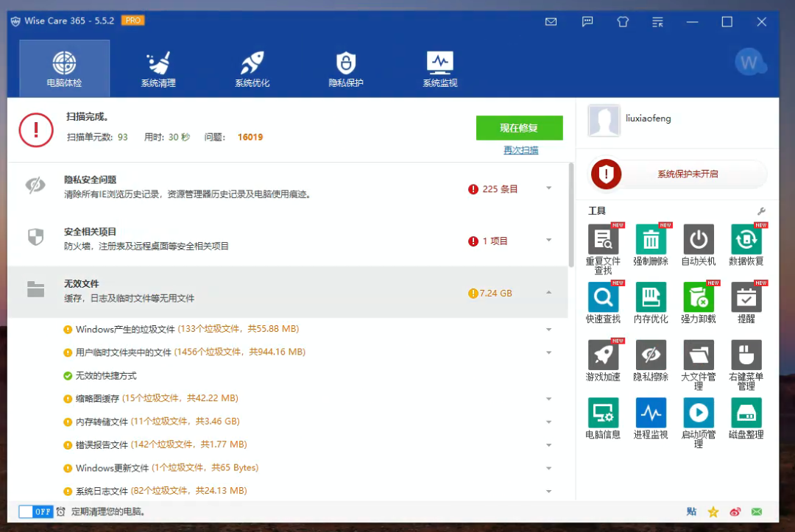Screen dimensions: 795x532
Task: Click the 定期清理您的电脑 label
Action: point(108,511)
